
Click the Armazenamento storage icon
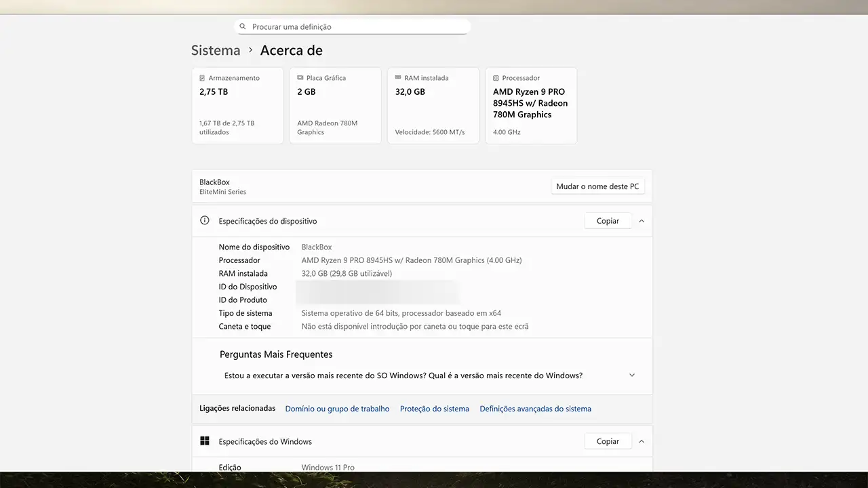[x=203, y=78]
